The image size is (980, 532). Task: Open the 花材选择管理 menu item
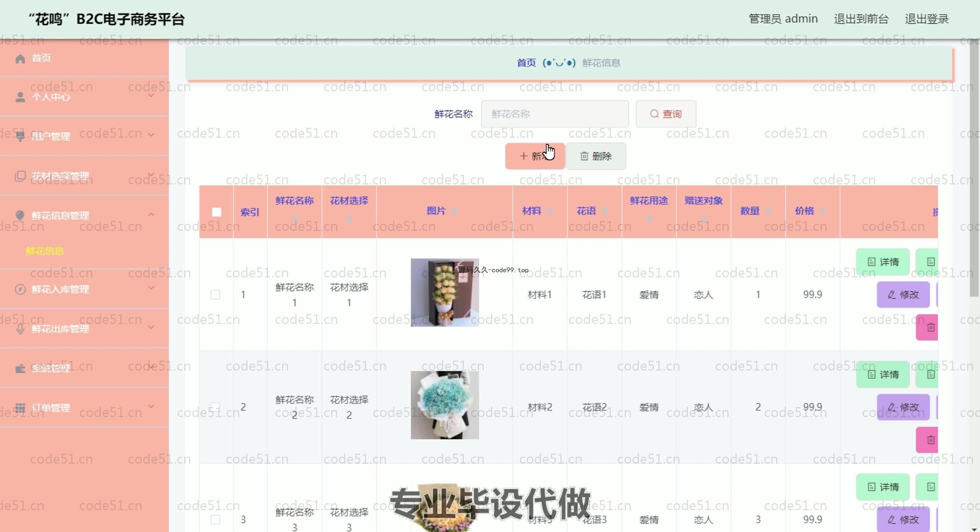[x=60, y=176]
